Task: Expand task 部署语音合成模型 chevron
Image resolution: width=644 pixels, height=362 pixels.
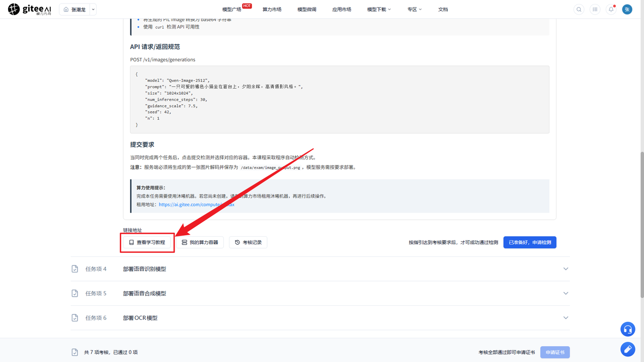Action: 566,293
